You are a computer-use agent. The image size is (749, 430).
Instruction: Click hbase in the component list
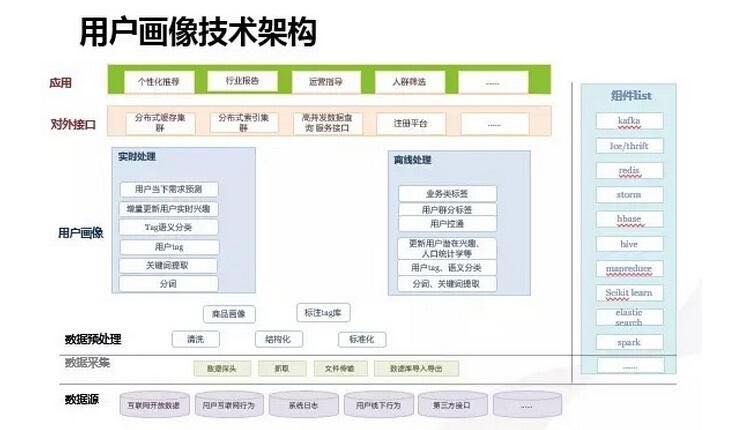pyautogui.click(x=629, y=219)
